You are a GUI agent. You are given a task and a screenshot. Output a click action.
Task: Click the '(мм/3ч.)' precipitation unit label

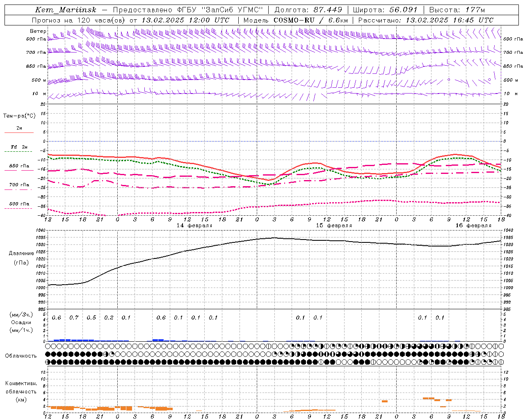coord(21,315)
